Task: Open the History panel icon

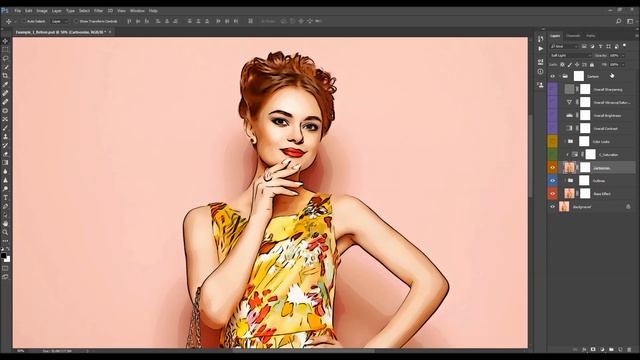Action: click(540, 39)
